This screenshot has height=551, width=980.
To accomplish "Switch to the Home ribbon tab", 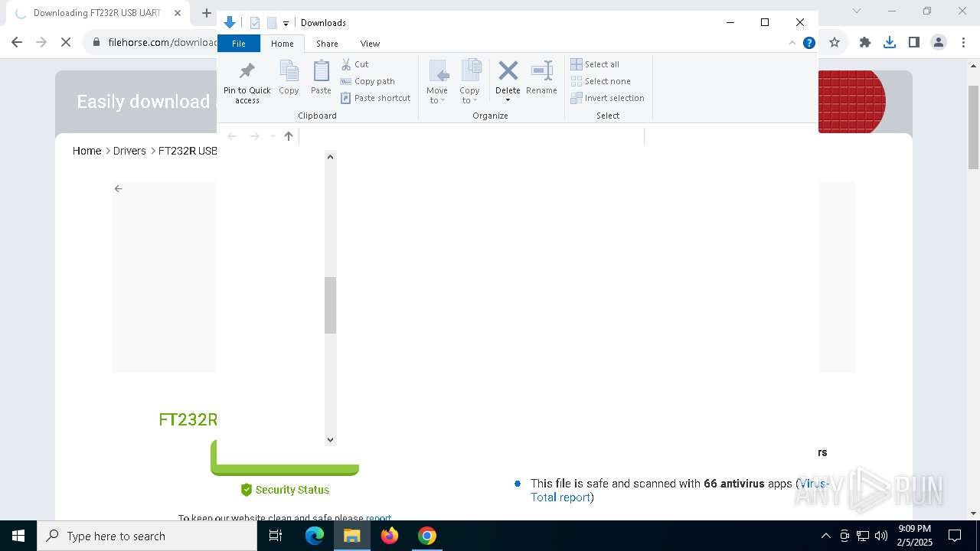I will [283, 44].
